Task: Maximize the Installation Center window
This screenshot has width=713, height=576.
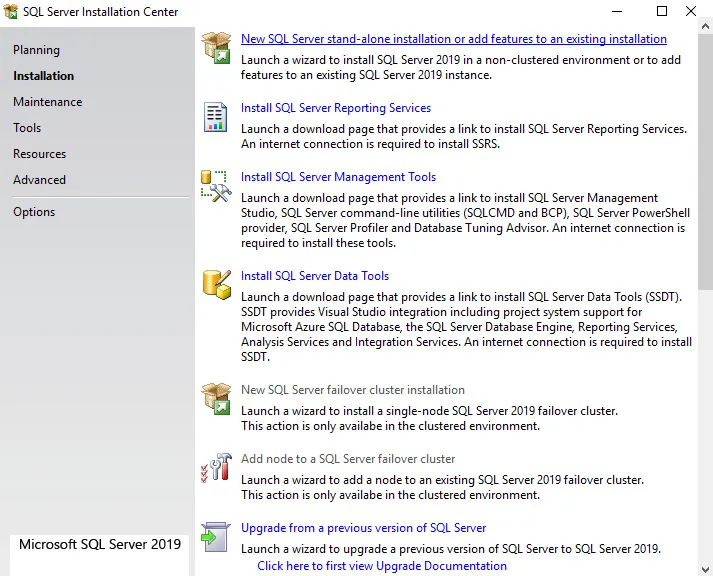Action: (x=662, y=11)
